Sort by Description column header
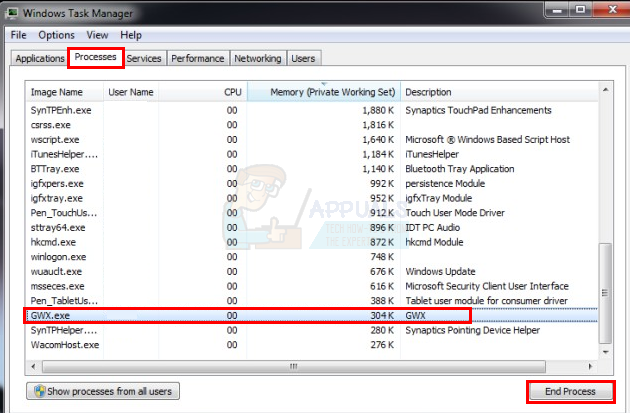This screenshot has height=413, width=630. tap(499, 92)
